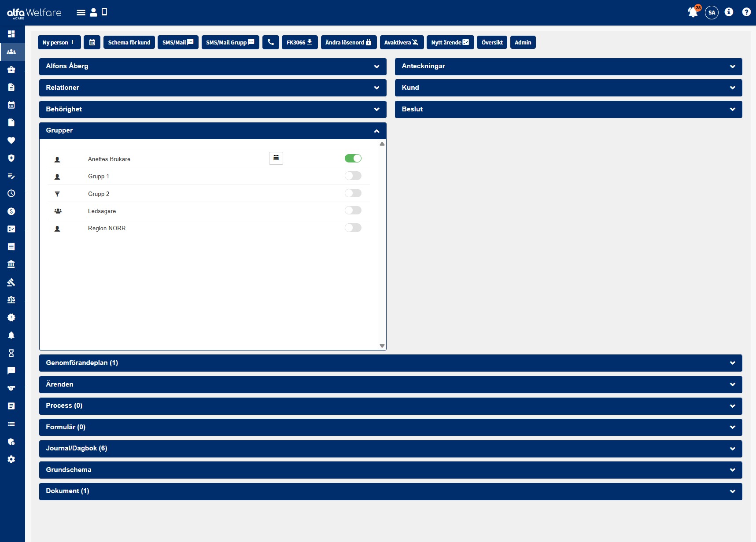Open the Admin menu item
This screenshot has height=542, width=756.
point(523,42)
